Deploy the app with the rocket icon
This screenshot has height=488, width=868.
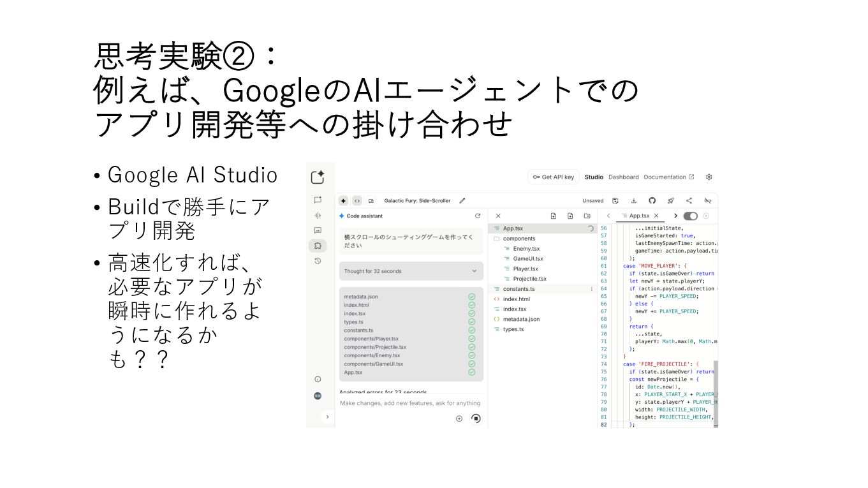click(x=670, y=200)
